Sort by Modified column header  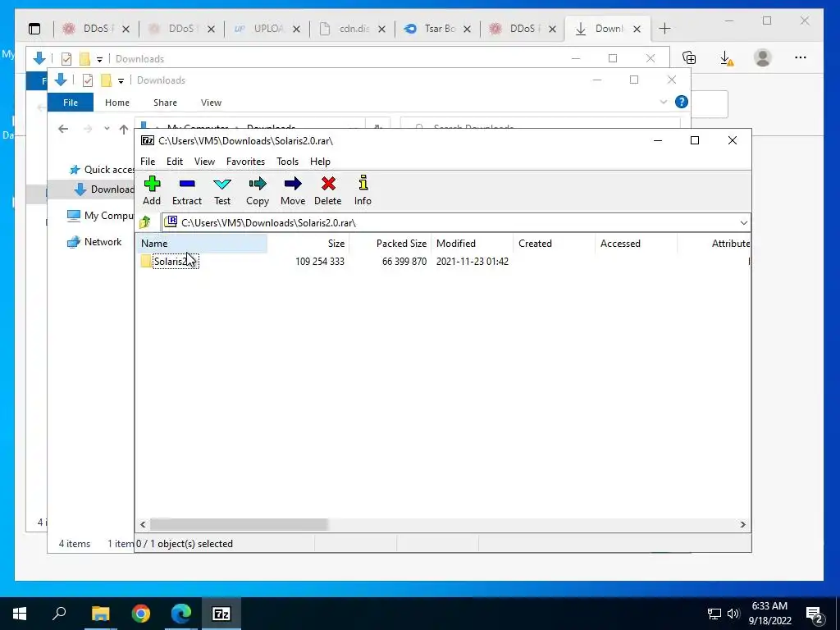point(472,243)
